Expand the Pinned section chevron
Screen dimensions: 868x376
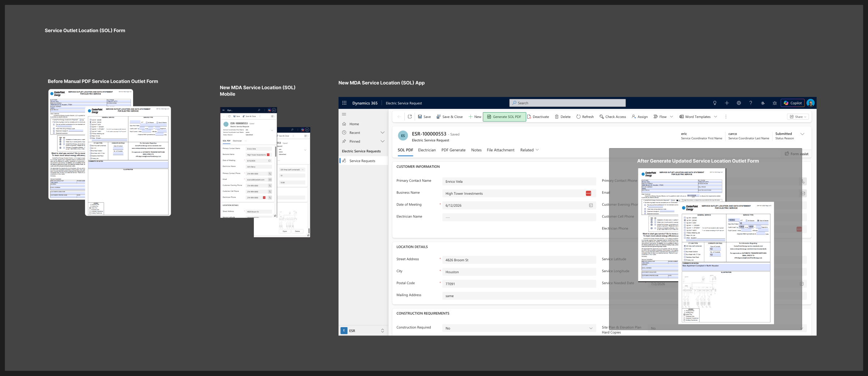382,141
